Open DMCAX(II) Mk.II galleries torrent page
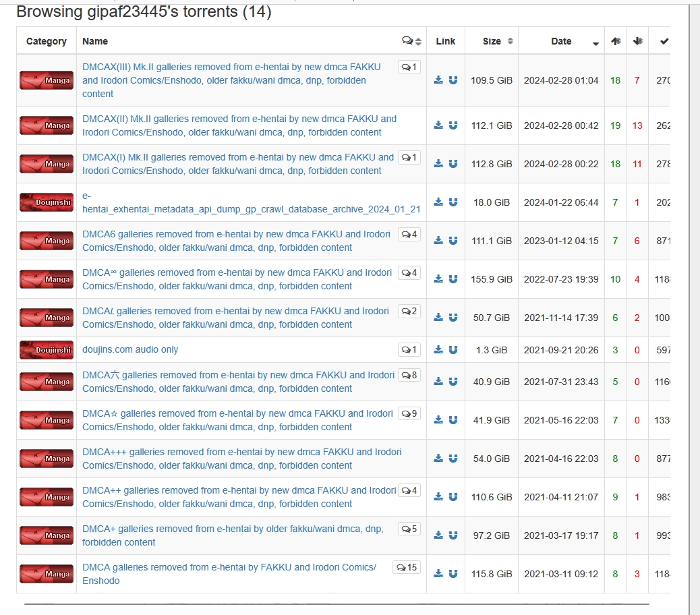Image resolution: width=700 pixels, height=615 pixels. pos(239,125)
